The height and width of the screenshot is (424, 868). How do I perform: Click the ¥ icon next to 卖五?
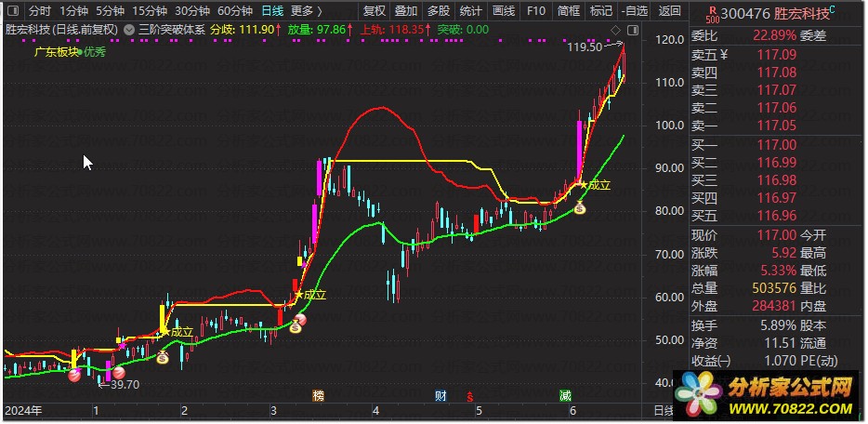tap(724, 54)
